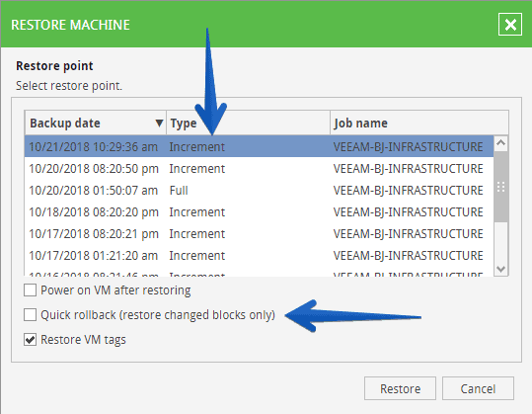This screenshot has height=414, width=532.
Task: Click the scrollbar thumb grip handle
Action: pos(501,187)
